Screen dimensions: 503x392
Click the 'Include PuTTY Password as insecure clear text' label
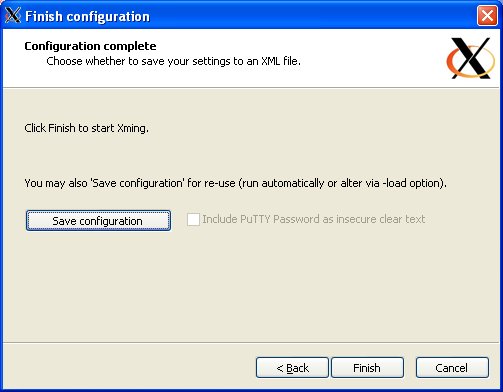coord(314,219)
